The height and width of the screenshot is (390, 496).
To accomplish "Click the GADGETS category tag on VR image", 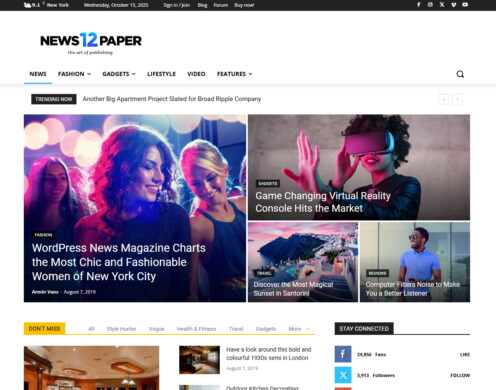I will point(268,183).
